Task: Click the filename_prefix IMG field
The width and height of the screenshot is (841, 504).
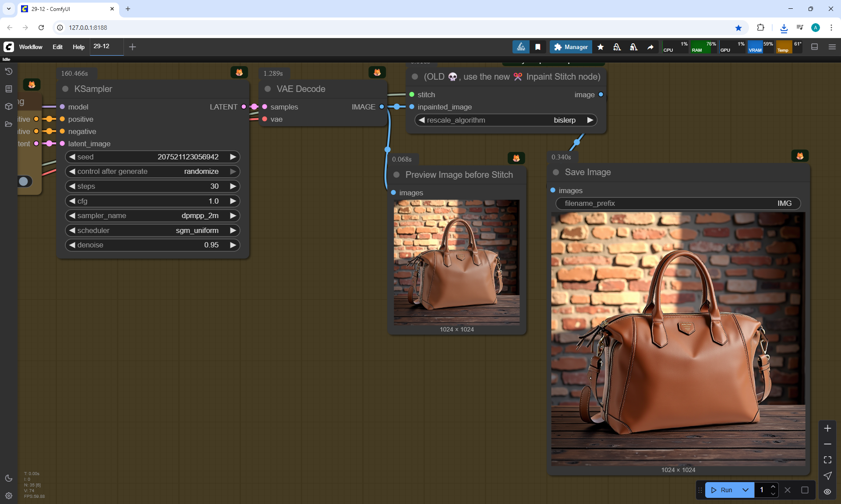Action: [x=678, y=203]
